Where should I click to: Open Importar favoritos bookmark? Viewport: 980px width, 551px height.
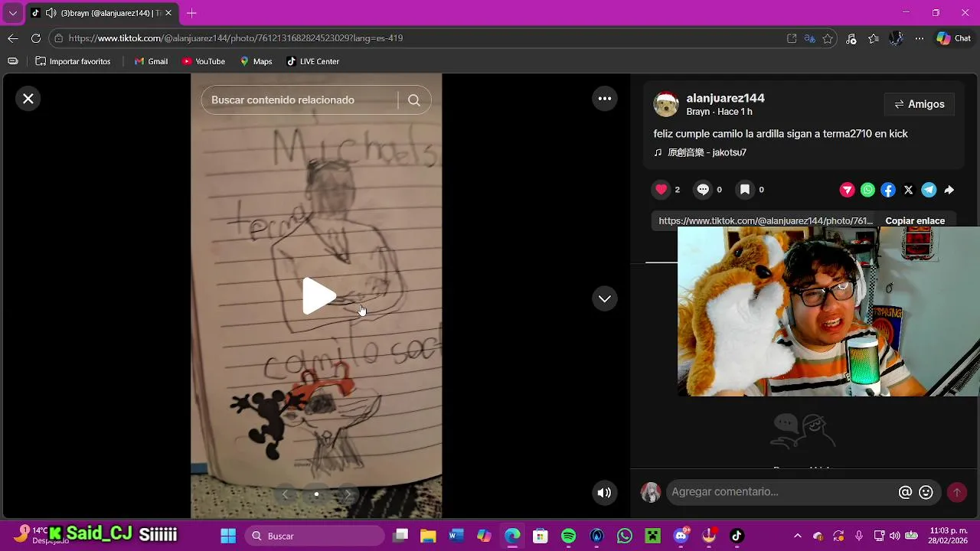(x=73, y=61)
